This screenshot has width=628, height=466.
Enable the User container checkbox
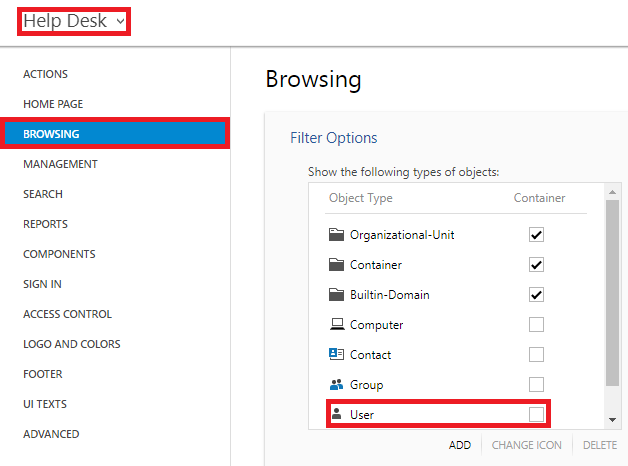[x=536, y=414]
